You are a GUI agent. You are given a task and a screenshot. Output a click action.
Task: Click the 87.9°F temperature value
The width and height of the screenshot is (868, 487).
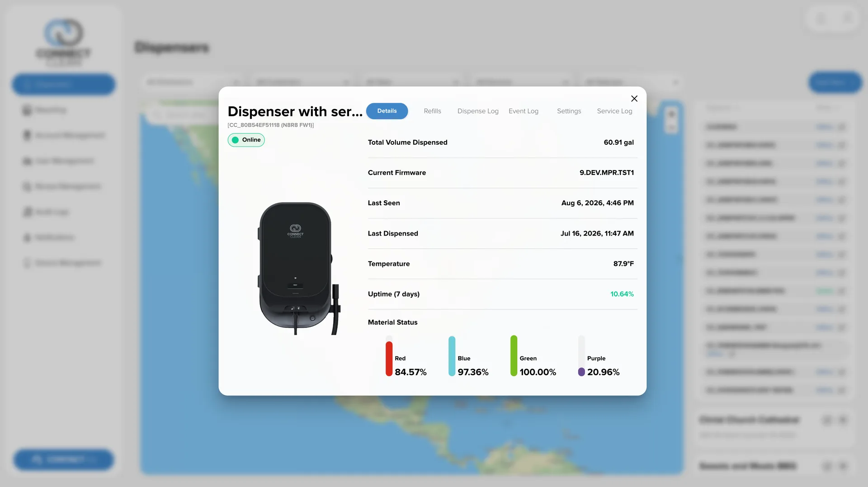point(623,264)
